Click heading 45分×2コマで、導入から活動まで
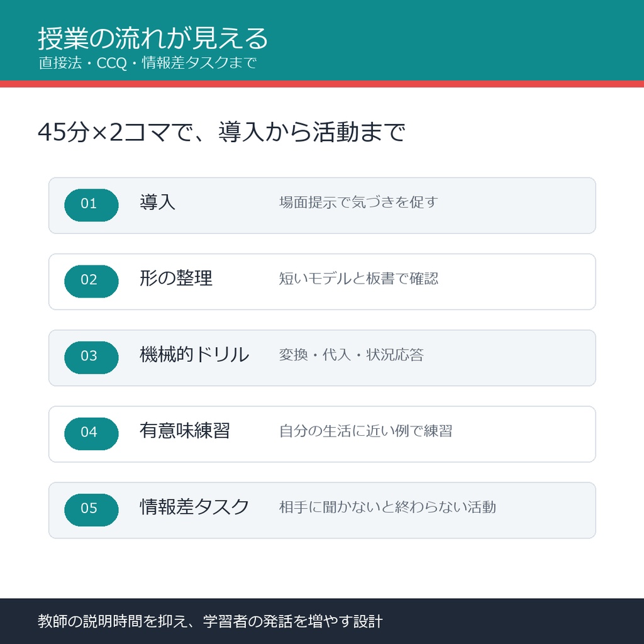644x644 pixels. 221,132
